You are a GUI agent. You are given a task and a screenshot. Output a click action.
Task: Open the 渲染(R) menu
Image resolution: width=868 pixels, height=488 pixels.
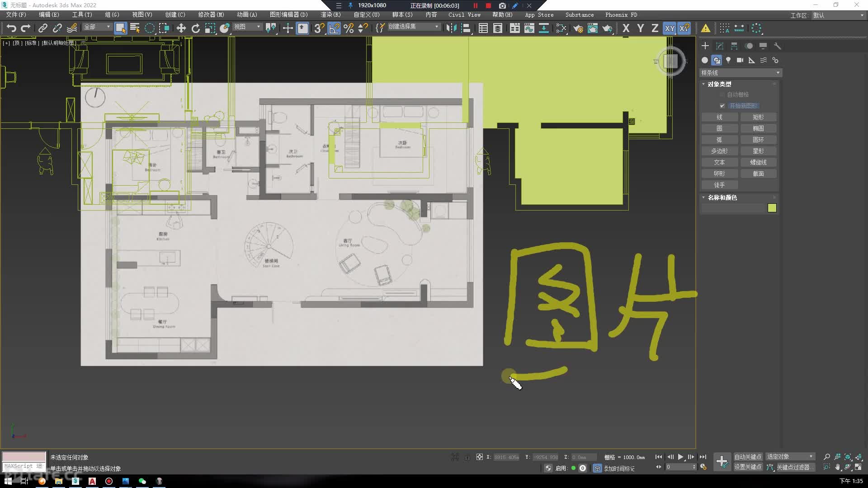330,15
